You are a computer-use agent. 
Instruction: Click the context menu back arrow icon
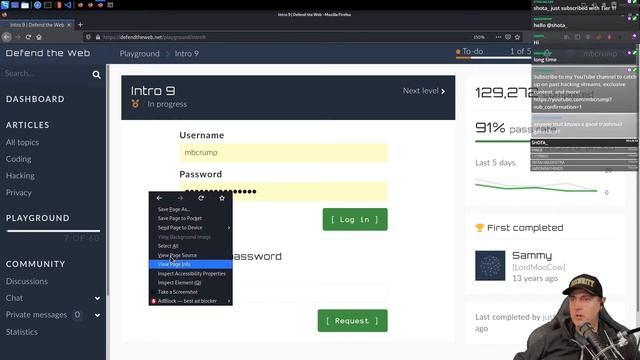click(x=160, y=198)
